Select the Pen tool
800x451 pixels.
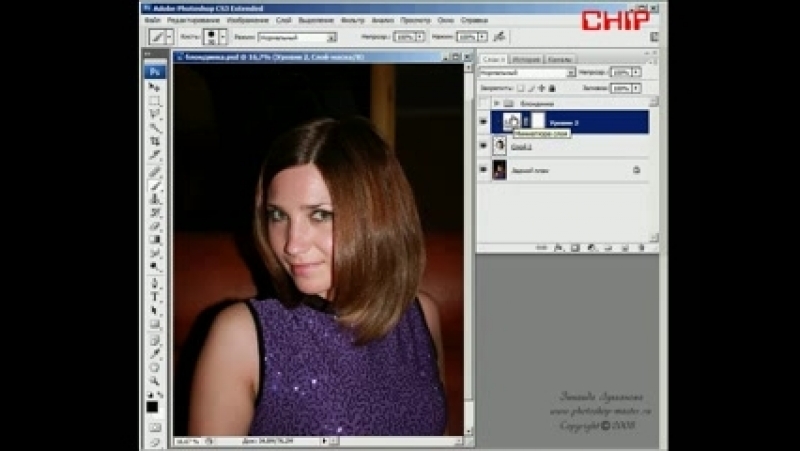(x=155, y=283)
